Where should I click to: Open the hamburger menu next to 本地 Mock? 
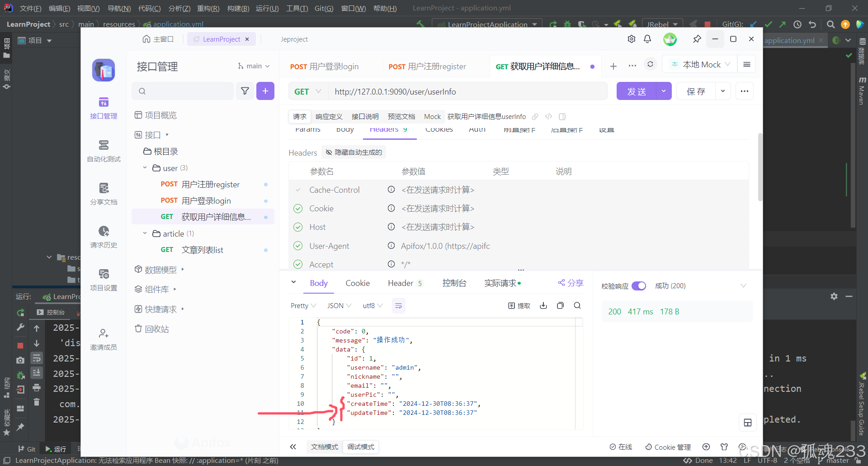click(x=747, y=64)
